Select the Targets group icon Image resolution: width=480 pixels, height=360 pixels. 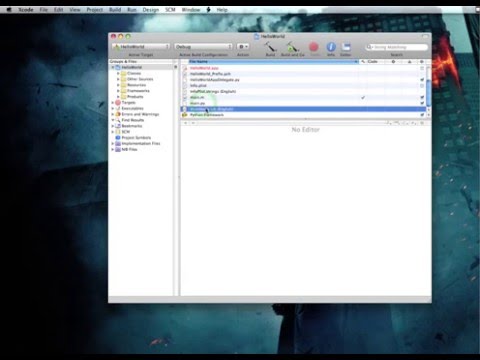tap(118, 103)
